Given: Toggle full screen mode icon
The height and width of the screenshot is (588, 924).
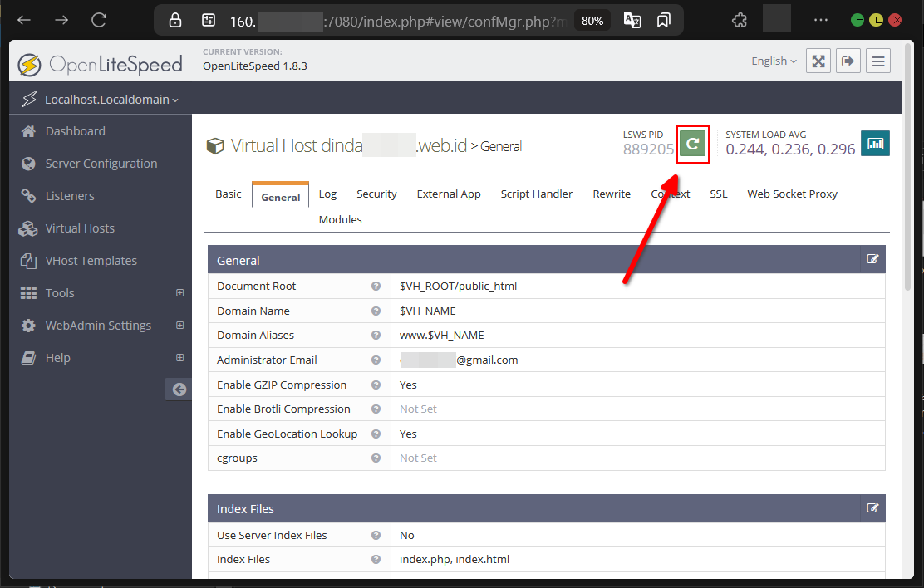Looking at the screenshot, I should (818, 61).
